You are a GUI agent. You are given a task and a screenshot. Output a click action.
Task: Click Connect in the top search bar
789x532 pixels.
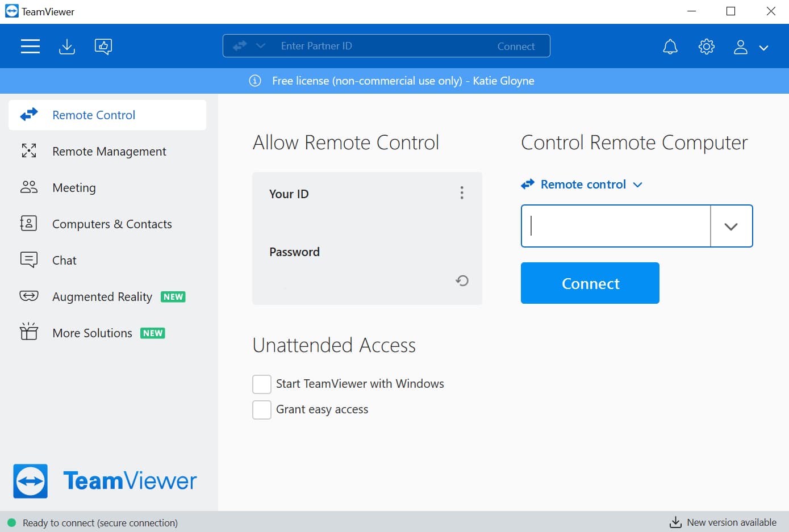click(516, 47)
